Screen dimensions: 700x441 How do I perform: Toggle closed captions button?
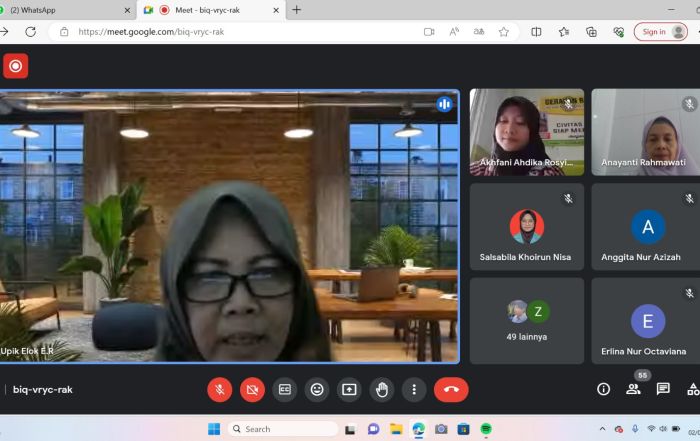point(285,390)
